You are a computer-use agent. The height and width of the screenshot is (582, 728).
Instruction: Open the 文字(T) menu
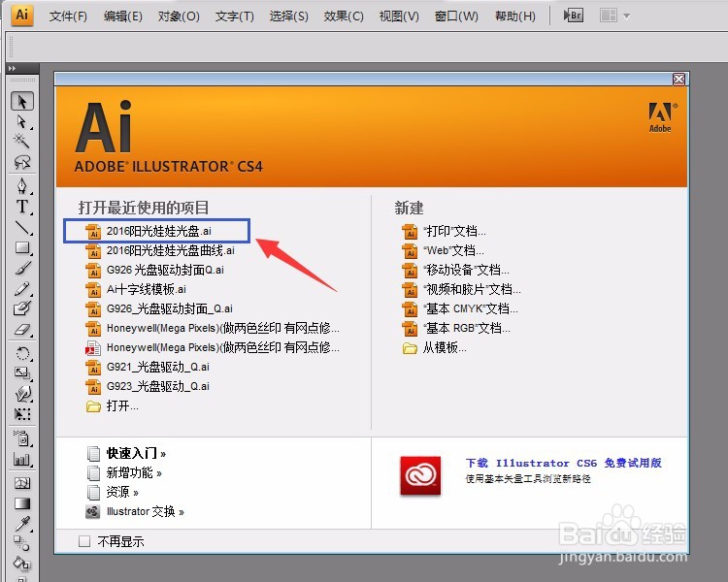coord(235,16)
